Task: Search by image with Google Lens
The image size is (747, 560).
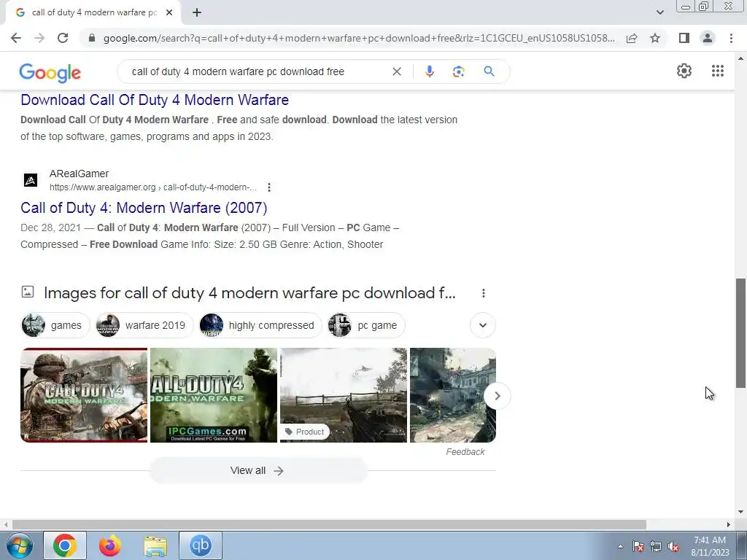Action: pyautogui.click(x=458, y=71)
